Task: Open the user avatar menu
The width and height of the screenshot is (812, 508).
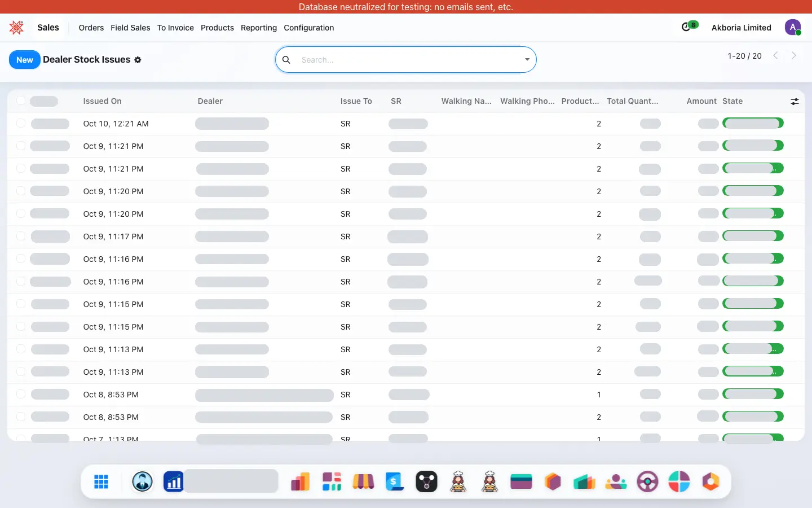Action: (x=793, y=27)
